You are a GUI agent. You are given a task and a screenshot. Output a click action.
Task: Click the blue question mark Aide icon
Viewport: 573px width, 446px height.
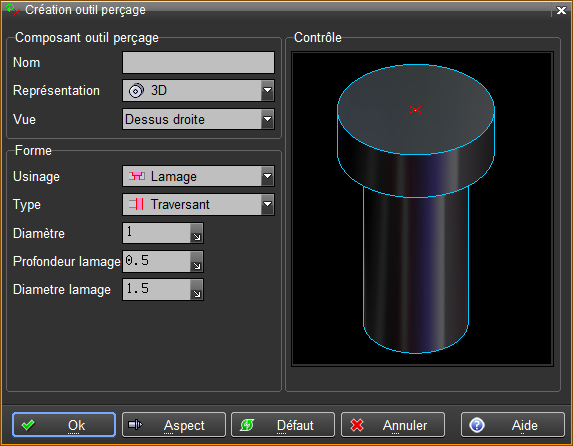coord(477,425)
